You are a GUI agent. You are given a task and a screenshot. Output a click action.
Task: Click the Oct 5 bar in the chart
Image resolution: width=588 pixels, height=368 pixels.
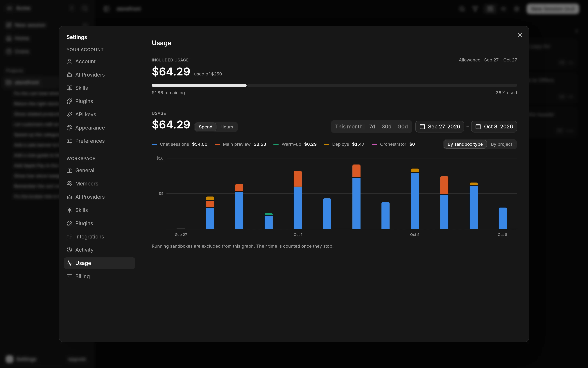click(415, 199)
